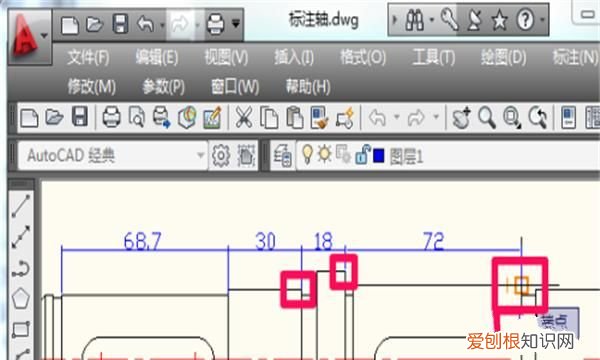Click the Publish icon

pos(161,117)
